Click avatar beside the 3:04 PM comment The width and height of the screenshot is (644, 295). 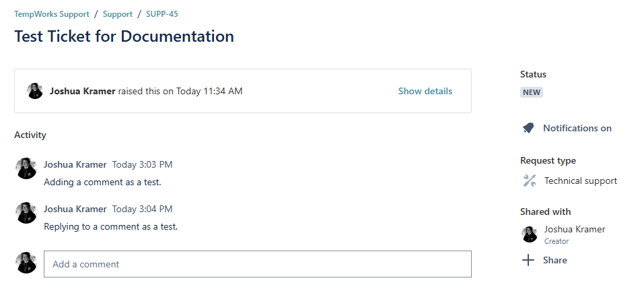pyautogui.click(x=26, y=213)
